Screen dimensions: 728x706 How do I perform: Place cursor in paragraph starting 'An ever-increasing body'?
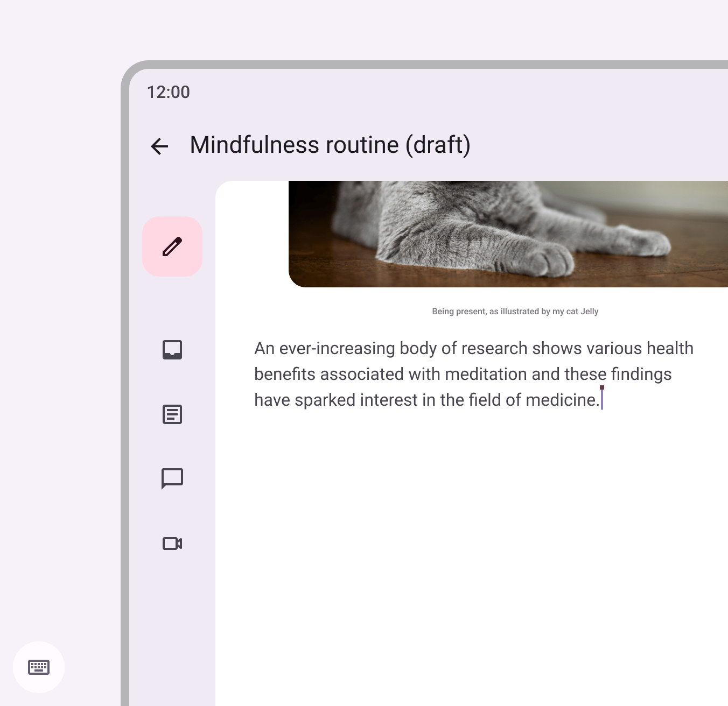tap(474, 374)
